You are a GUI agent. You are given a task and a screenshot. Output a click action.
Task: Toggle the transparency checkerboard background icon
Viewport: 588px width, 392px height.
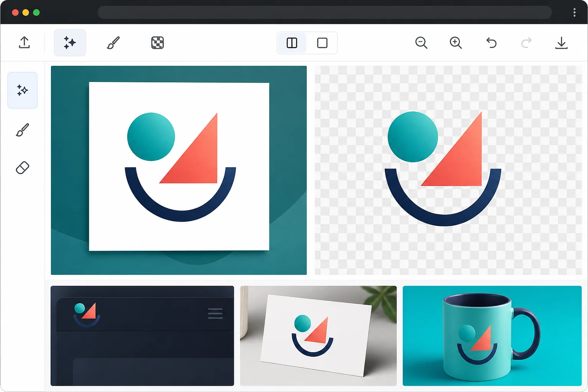click(x=157, y=42)
